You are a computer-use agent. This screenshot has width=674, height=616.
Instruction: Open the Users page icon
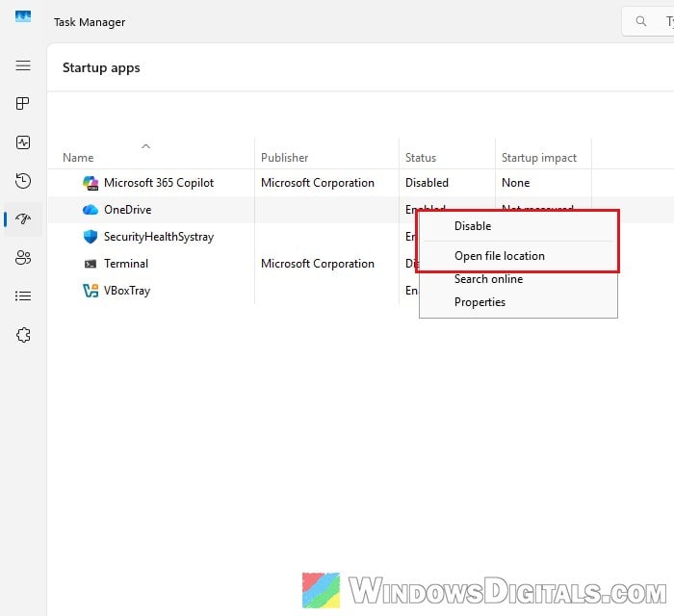pos(23,258)
